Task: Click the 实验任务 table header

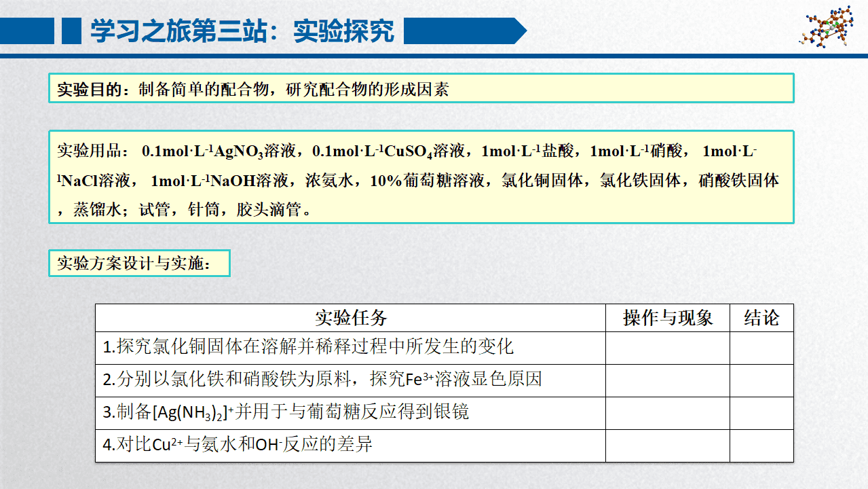Action: click(x=350, y=318)
